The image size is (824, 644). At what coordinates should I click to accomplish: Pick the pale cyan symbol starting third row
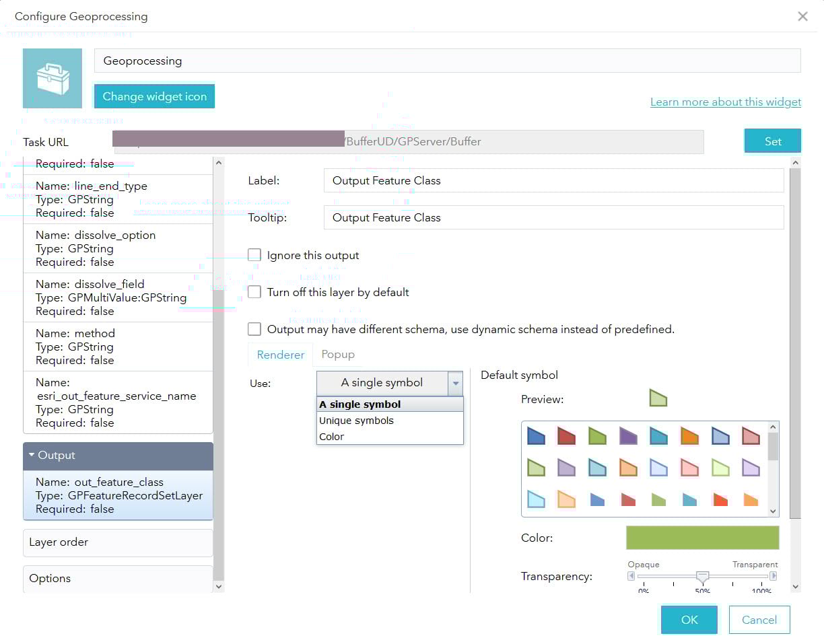tap(536, 499)
